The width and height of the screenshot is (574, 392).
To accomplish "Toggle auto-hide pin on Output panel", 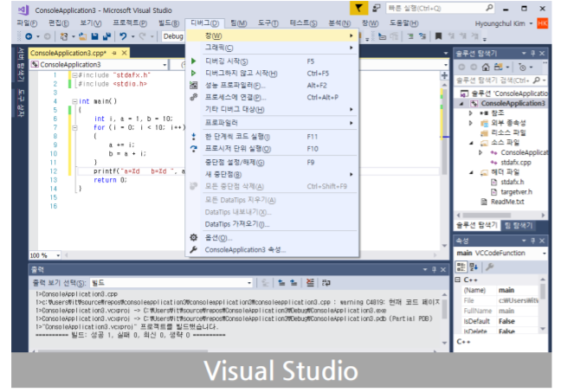I will coord(434,269).
